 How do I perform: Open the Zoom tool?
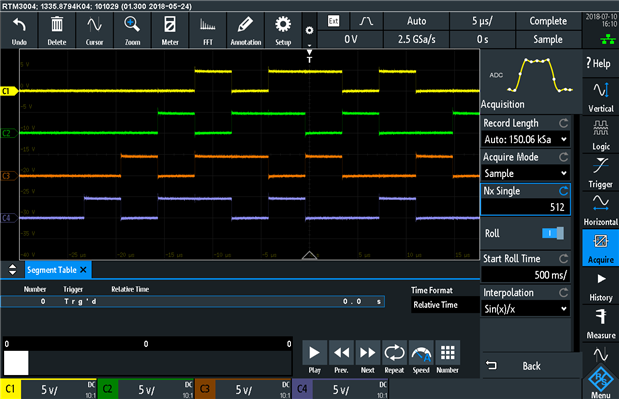[x=132, y=30]
